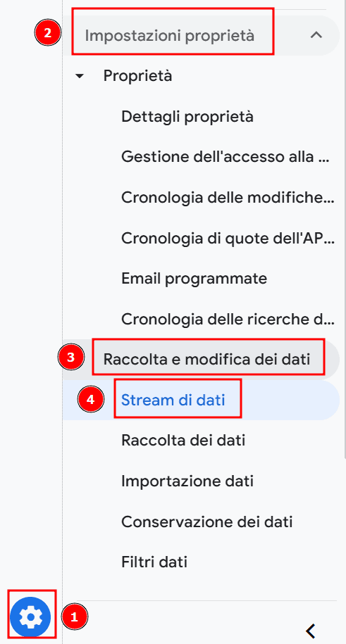Expand Raccolta e modifica dei dati group

(206, 360)
